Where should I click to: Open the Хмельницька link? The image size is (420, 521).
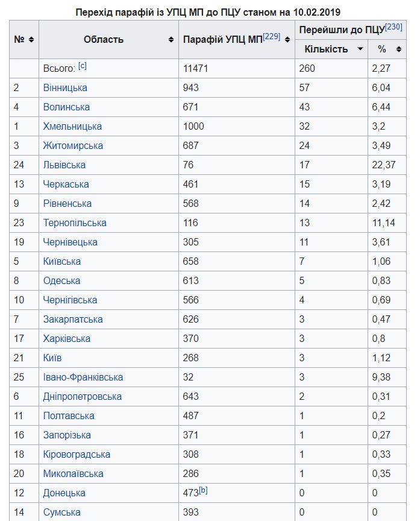pos(72,126)
